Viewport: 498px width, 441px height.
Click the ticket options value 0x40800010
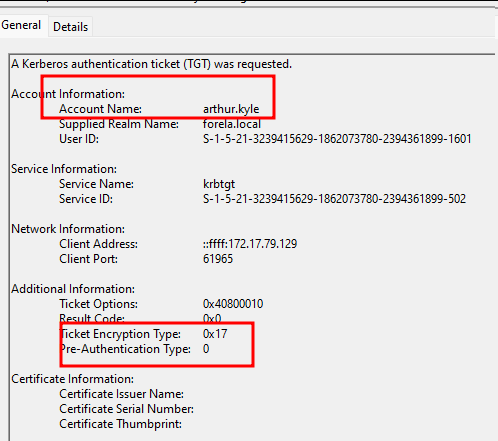(x=233, y=304)
